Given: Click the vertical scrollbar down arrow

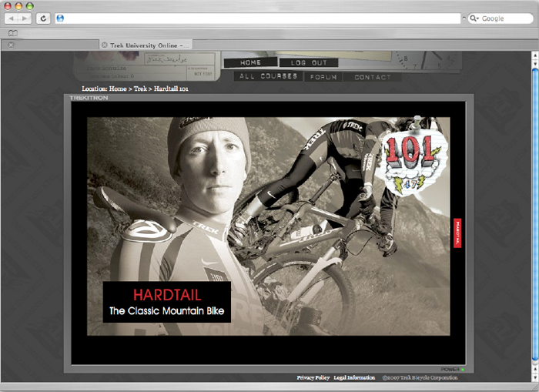Looking at the screenshot, I should (534, 377).
